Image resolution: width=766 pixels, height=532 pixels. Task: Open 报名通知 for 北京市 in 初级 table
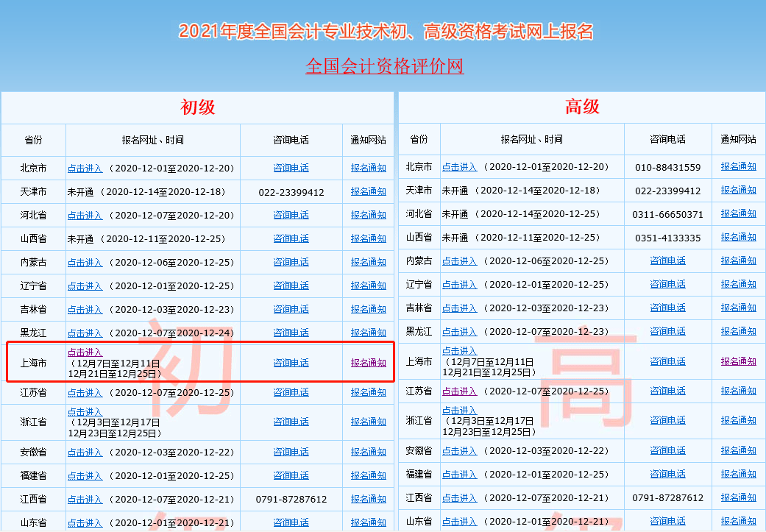[369, 168]
